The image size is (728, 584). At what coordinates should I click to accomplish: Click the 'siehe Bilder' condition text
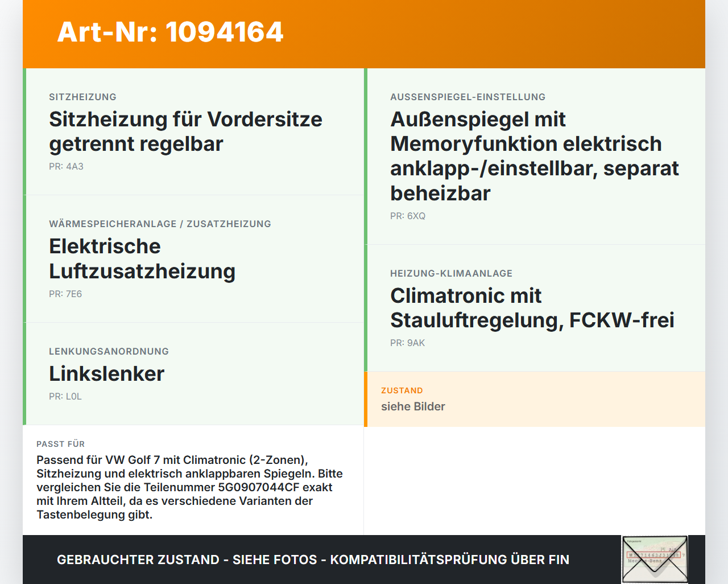point(413,406)
